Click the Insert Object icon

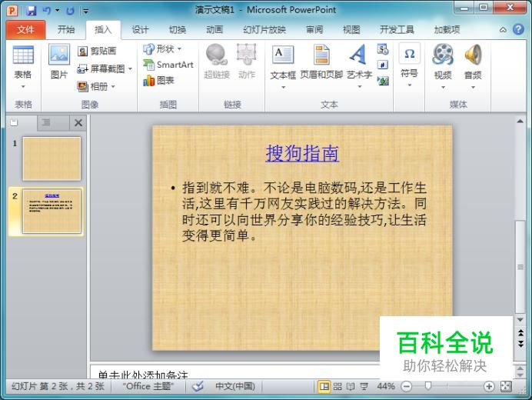click(x=383, y=81)
